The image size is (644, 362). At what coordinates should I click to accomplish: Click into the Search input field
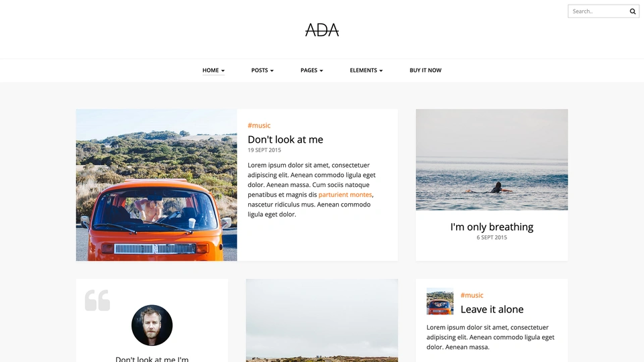click(599, 11)
